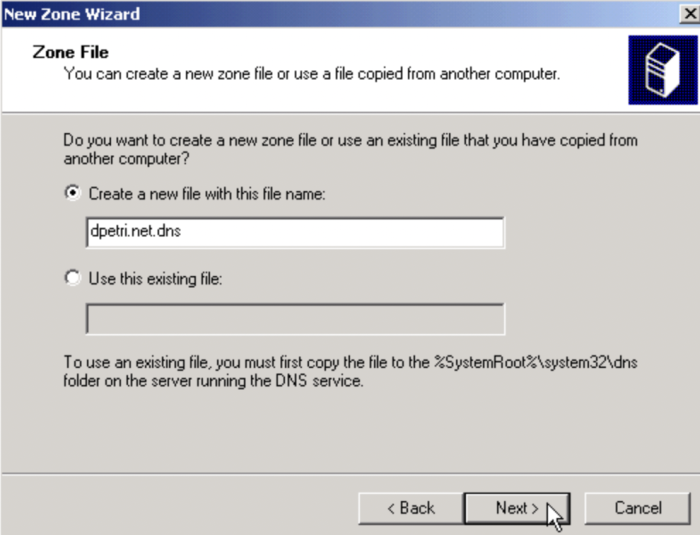Click the %SystemRoot%\system32\dns path text

[535, 362]
